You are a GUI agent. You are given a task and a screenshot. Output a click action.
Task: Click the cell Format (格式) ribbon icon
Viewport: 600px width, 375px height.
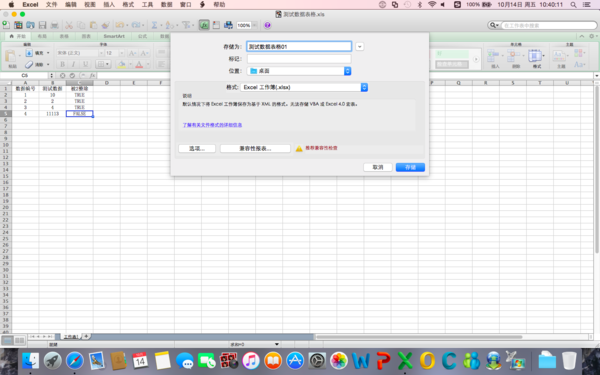pyautogui.click(x=535, y=56)
